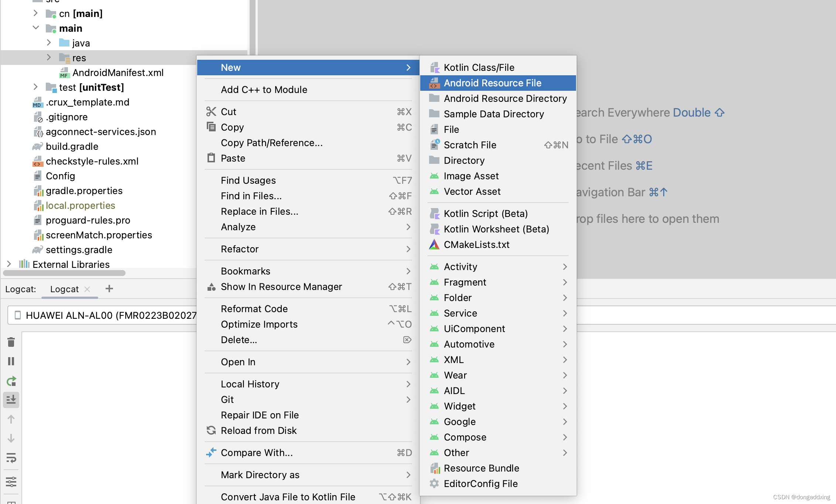Click the CMakeLists.txt triangle icon

click(x=434, y=245)
